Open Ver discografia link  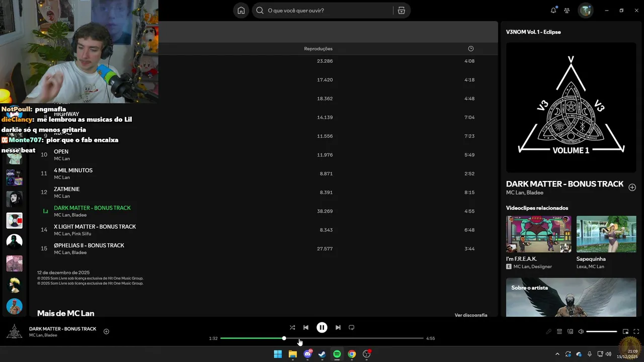(x=471, y=315)
